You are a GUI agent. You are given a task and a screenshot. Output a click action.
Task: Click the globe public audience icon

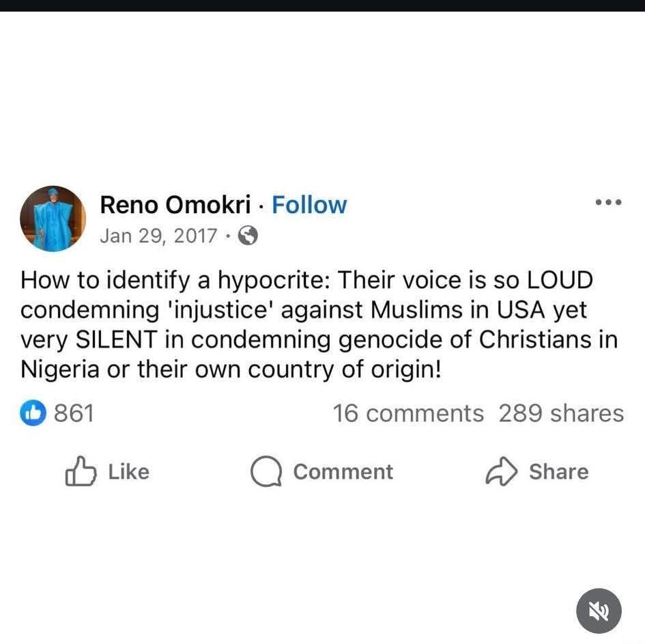click(249, 236)
